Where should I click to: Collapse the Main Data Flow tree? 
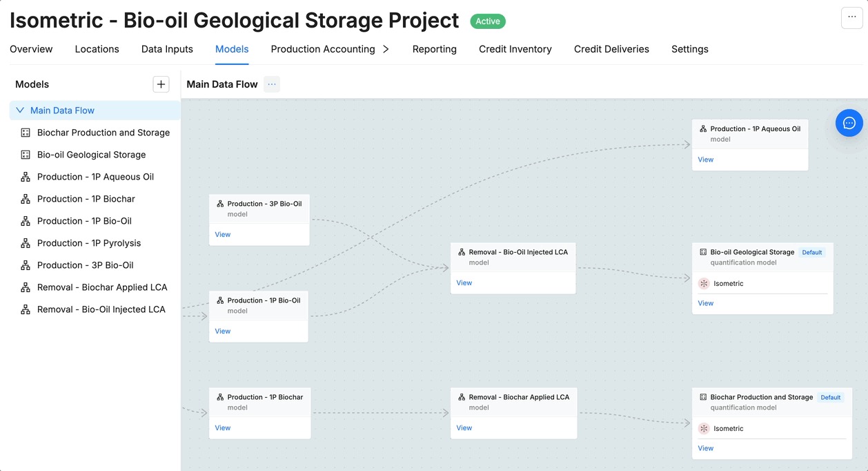pyautogui.click(x=19, y=110)
